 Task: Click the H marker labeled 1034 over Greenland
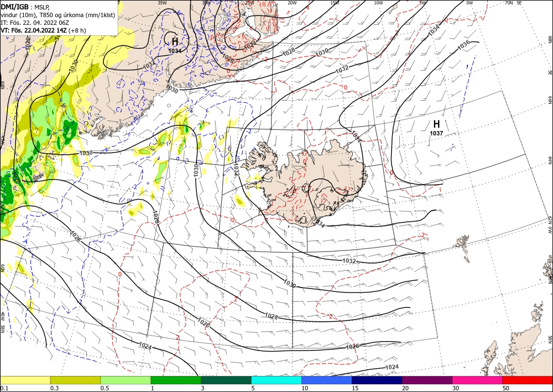click(175, 41)
